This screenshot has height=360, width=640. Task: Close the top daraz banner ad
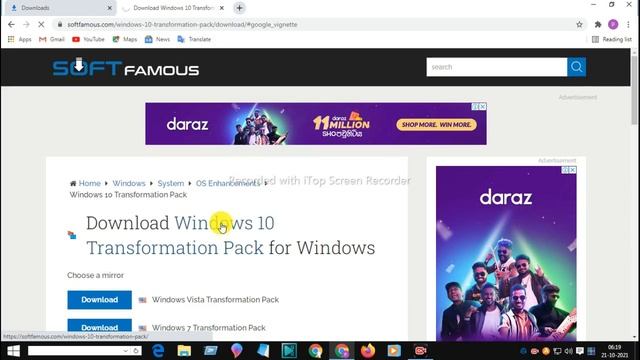tap(482, 107)
